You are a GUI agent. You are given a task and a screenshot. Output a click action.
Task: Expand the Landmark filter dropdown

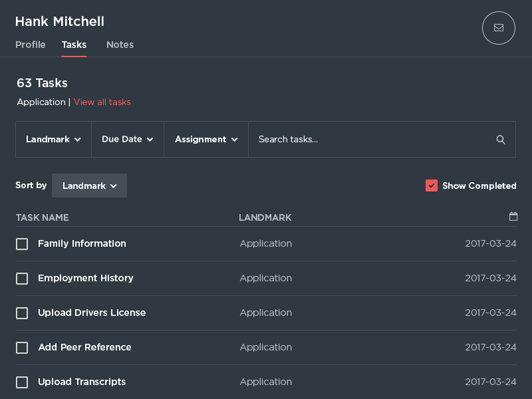click(53, 140)
